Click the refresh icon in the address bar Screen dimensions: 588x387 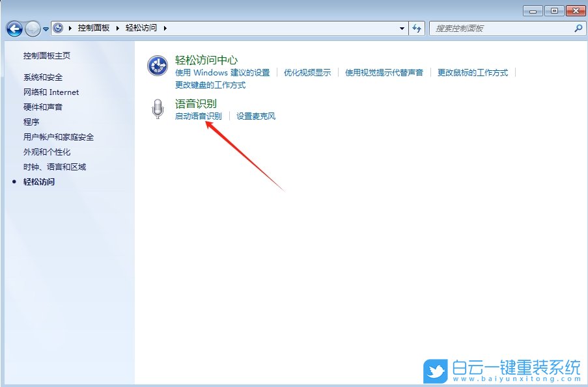[417, 28]
